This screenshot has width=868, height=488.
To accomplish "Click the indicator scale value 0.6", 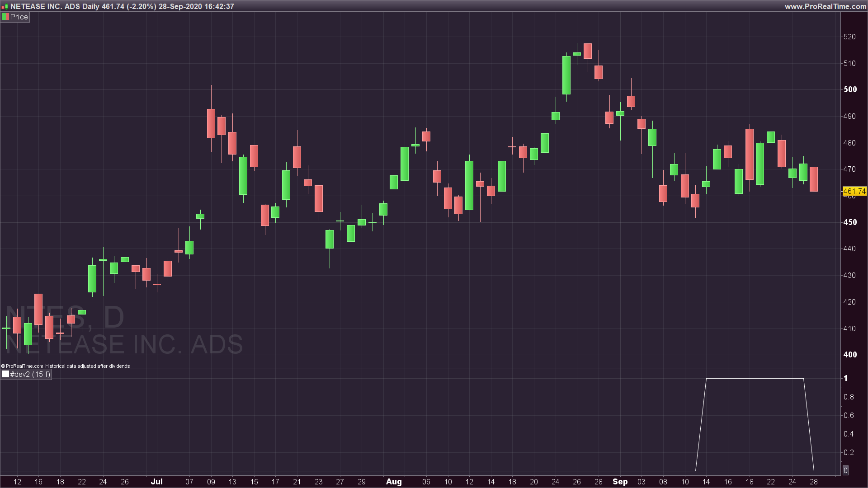I will (x=849, y=415).
